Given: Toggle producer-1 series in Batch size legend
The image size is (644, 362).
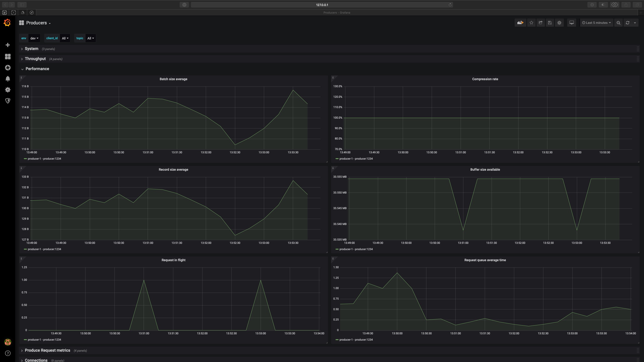Looking at the screenshot, I should (44, 159).
